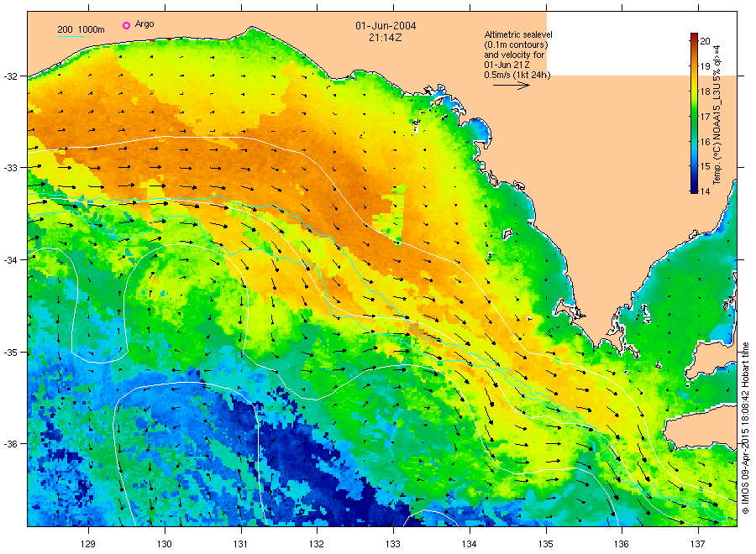The width and height of the screenshot is (756, 554).
Task: Click the latitude label '-33'
Action: 11,168
